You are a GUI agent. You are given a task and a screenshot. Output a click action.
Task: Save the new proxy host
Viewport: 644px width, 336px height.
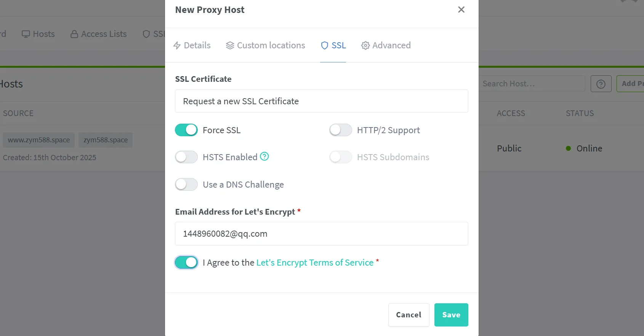tap(451, 315)
